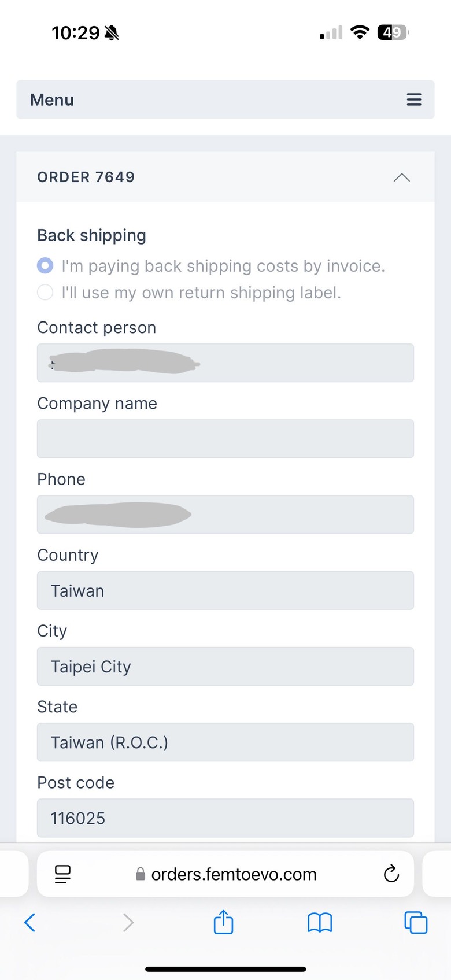Select the State field Taiwan (R.O.C.)
This screenshot has height=980, width=451.
coord(226,742)
